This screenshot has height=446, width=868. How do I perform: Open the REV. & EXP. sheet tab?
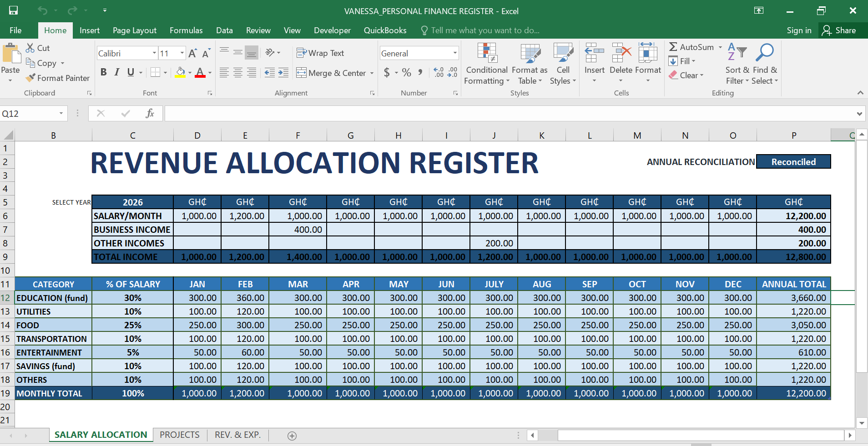[x=238, y=435]
